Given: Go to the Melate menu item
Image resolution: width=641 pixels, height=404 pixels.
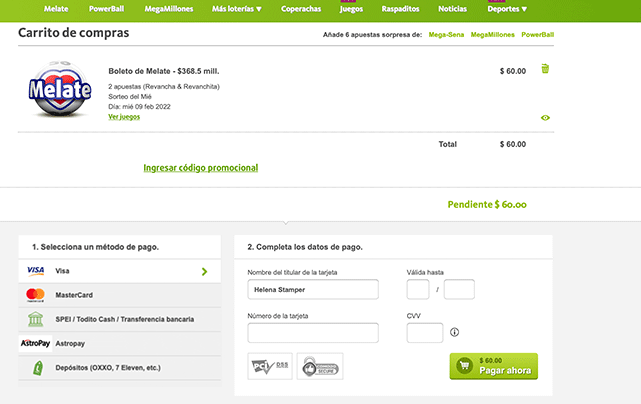Looking at the screenshot, I should pos(56,9).
